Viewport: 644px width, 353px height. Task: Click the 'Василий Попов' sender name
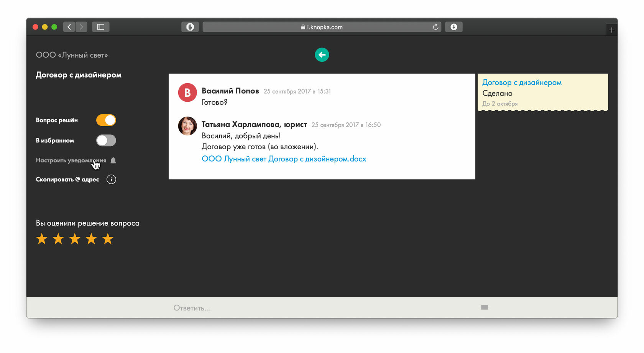[x=230, y=91]
